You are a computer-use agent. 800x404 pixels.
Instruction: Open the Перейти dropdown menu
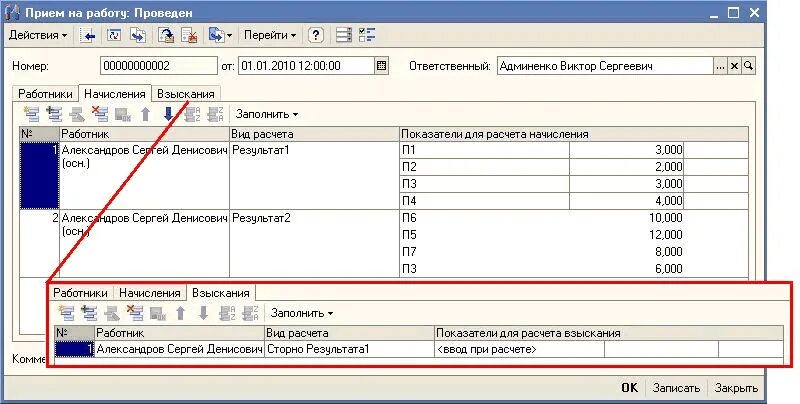270,35
